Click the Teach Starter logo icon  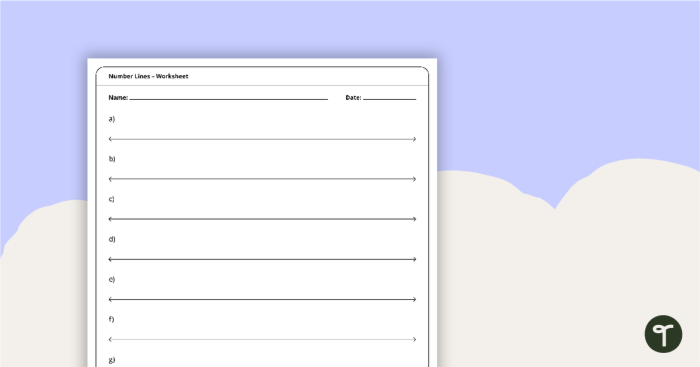click(663, 334)
